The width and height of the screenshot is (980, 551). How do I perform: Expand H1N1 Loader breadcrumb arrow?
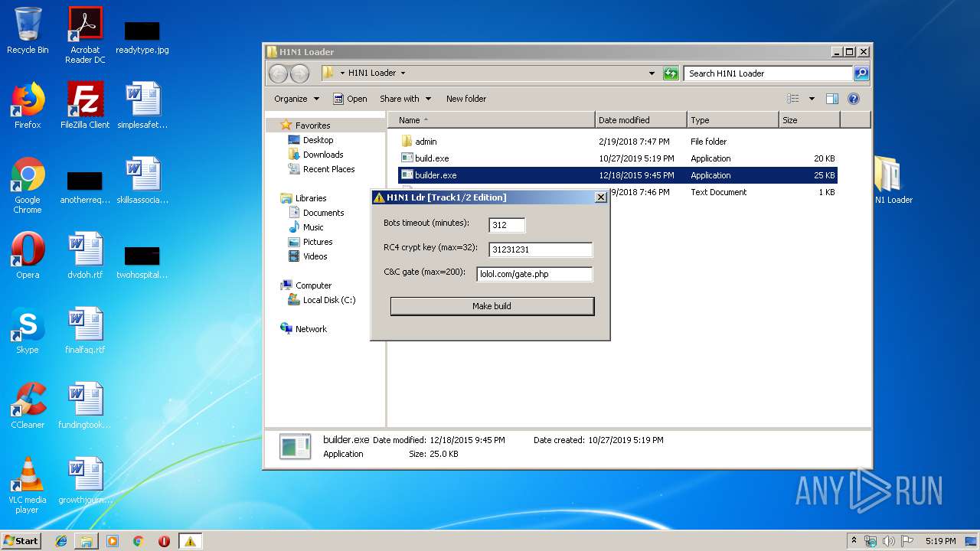(x=403, y=73)
